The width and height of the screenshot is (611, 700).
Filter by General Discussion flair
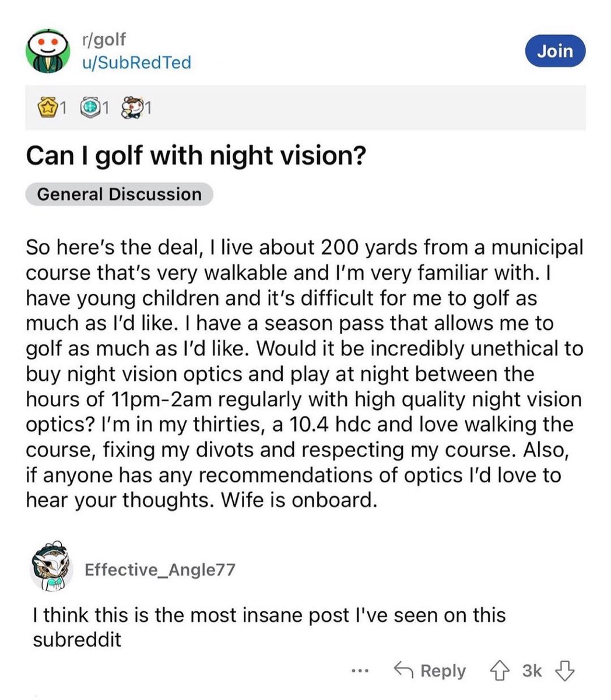[119, 194]
